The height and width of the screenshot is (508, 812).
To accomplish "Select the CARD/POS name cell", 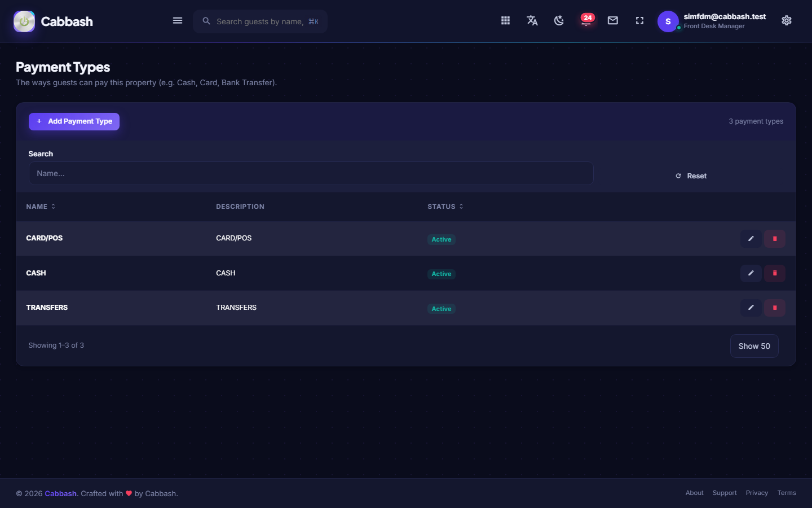I will 45,238.
